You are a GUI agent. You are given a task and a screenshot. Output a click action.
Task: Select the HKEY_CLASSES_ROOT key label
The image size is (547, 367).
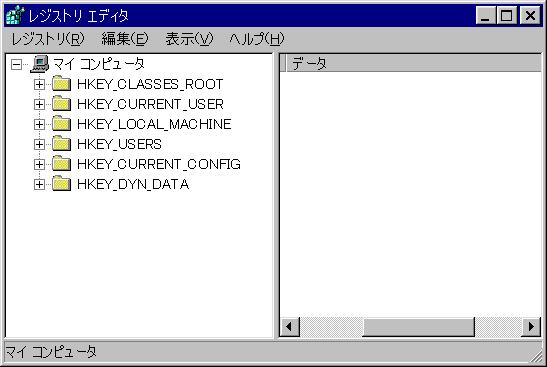(150, 84)
